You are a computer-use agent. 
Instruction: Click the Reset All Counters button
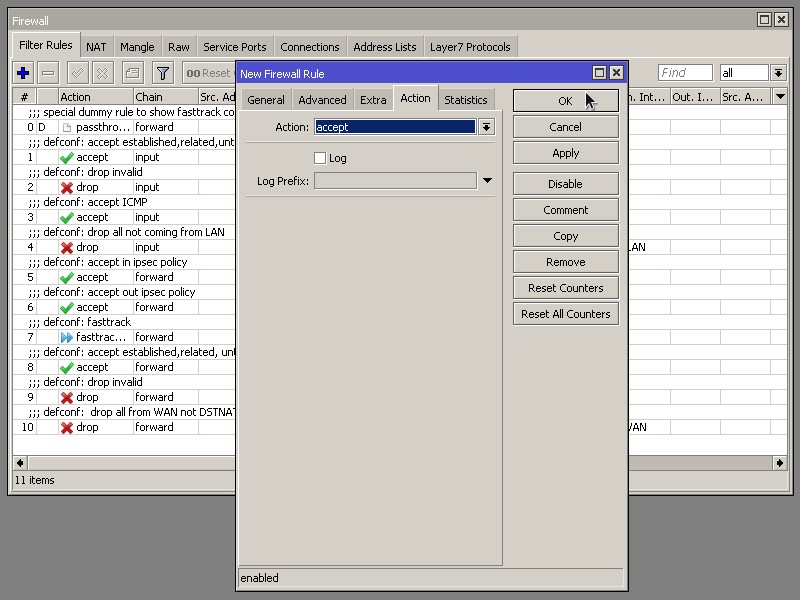pos(566,314)
